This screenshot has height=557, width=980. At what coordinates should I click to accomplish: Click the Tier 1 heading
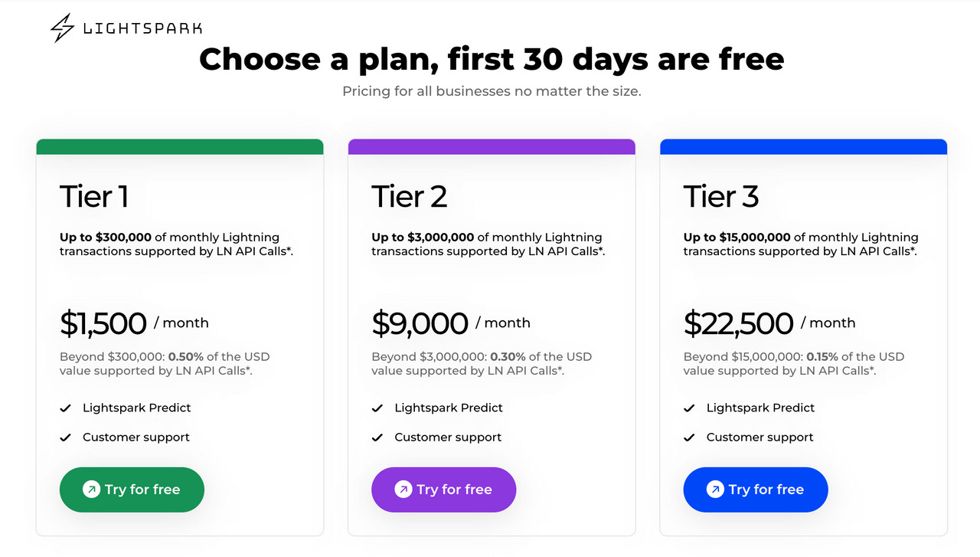(x=93, y=197)
